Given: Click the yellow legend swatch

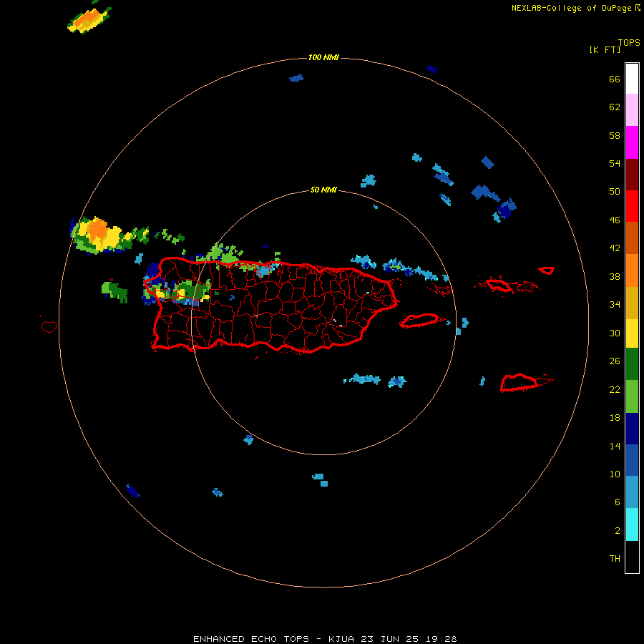Looking at the screenshot, I should pos(632,333).
